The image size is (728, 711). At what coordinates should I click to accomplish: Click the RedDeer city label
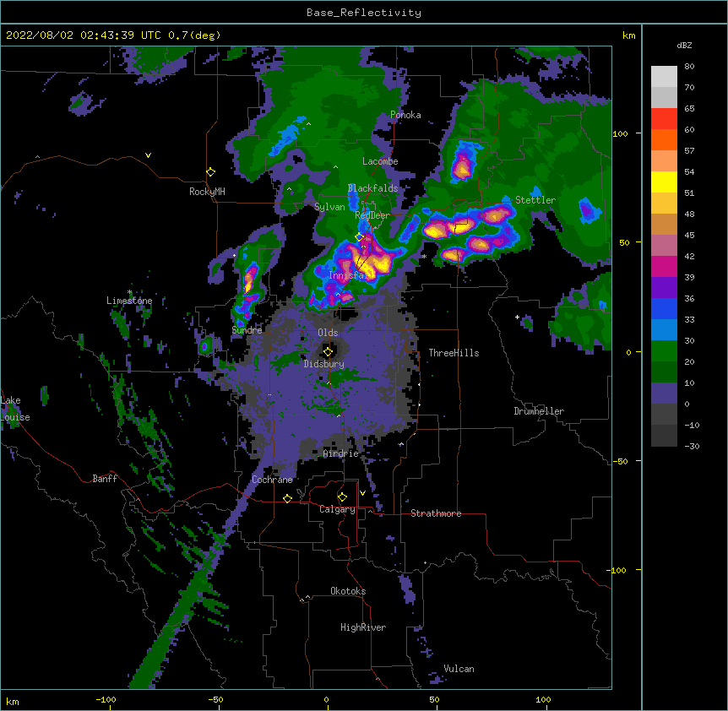click(372, 215)
